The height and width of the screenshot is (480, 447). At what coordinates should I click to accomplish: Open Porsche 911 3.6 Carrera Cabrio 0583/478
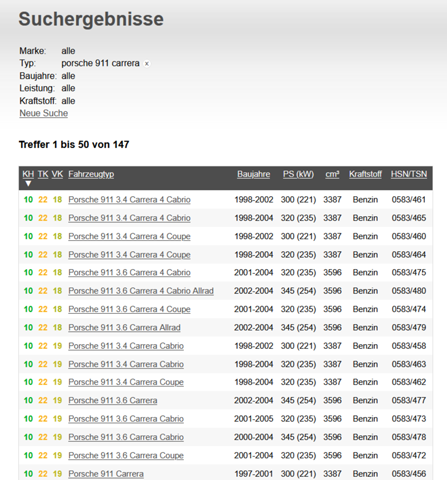(x=126, y=437)
